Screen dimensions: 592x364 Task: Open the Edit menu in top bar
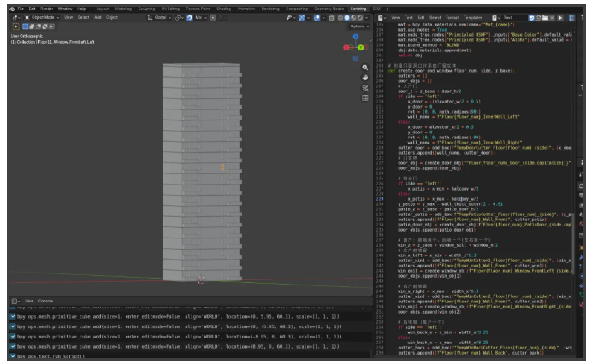pos(33,9)
